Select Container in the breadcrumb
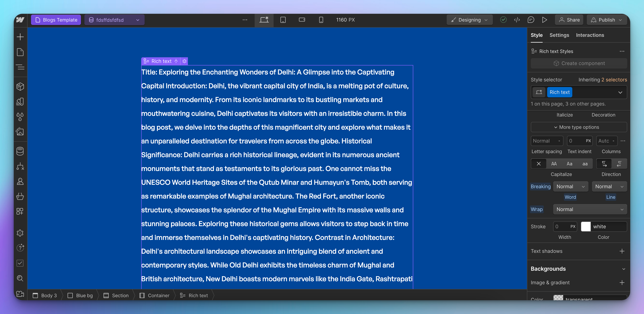The height and width of the screenshot is (314, 644). click(155, 295)
